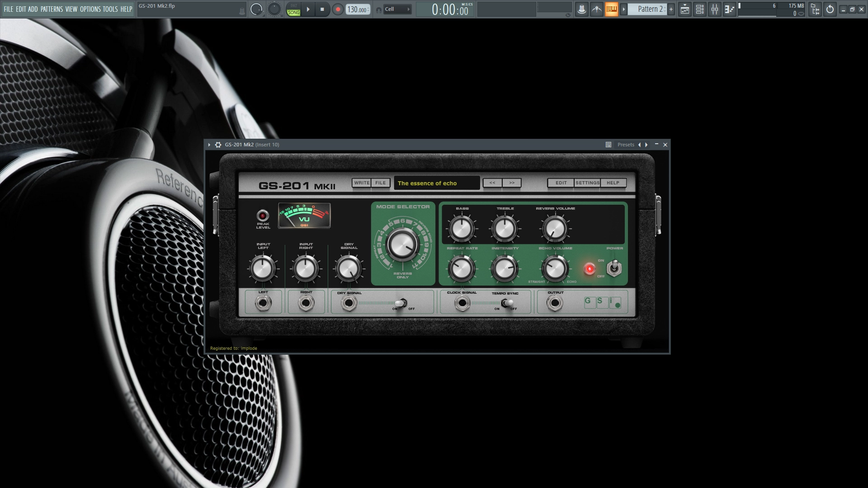Open the mixer view icon
The image size is (868, 488).
coord(715,9)
